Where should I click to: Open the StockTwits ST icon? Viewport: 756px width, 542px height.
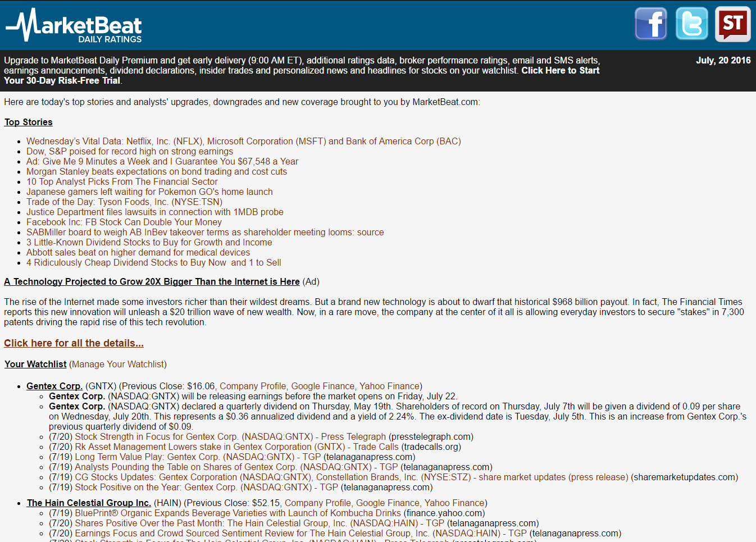pos(732,24)
